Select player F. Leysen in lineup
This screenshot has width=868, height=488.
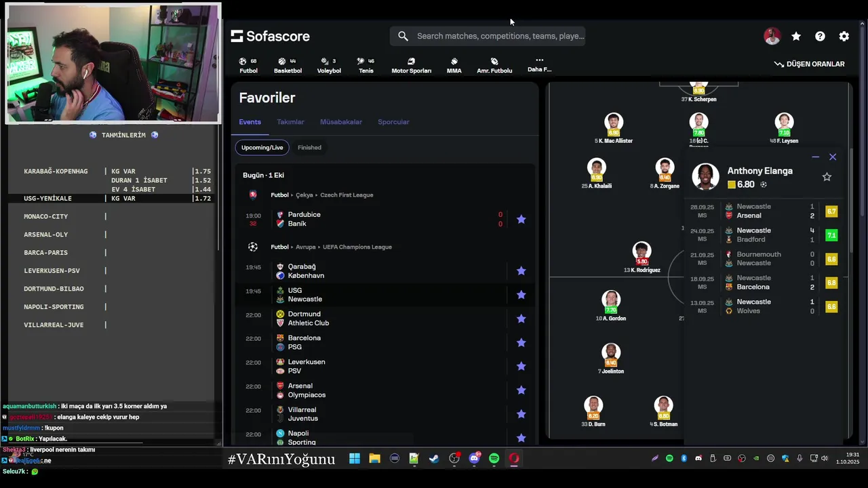pos(784,128)
